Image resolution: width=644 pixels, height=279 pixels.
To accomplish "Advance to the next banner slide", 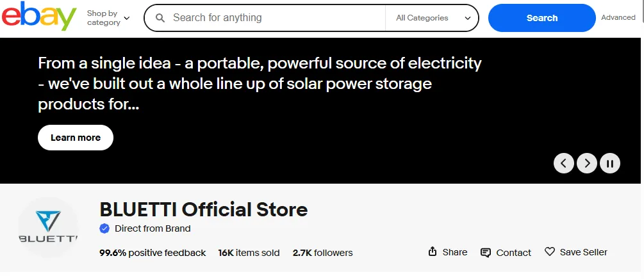I will tap(587, 163).
